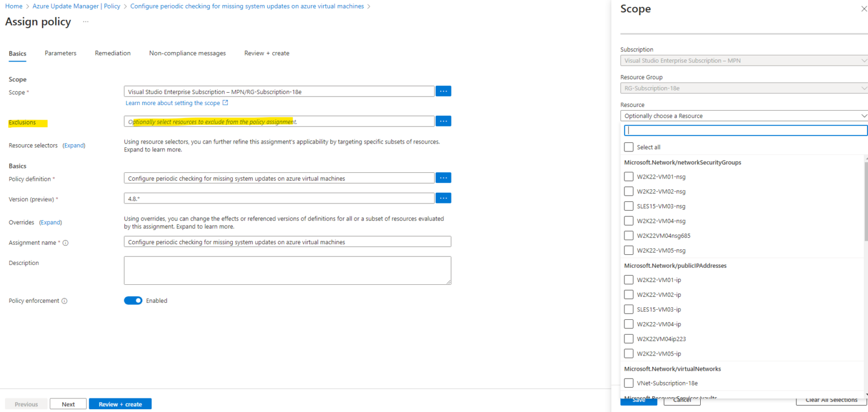The image size is (868, 412).
Task: Click the Assignment name field
Action: [x=288, y=242]
